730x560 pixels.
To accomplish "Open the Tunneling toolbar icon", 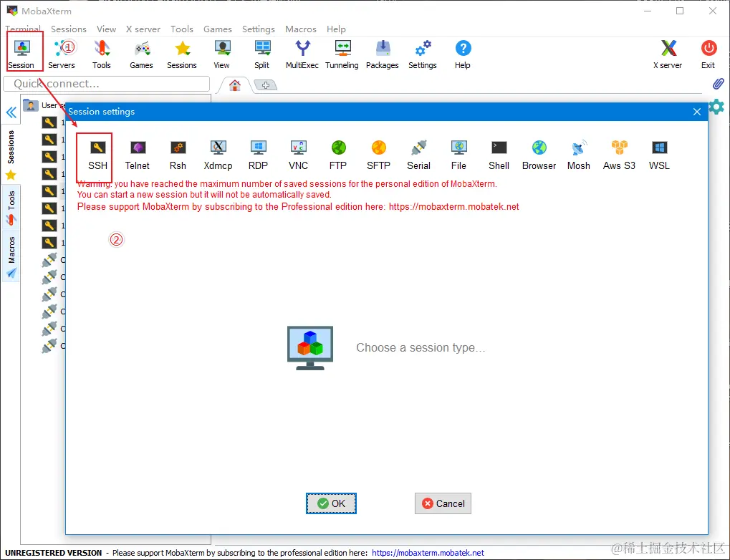I will tap(342, 54).
